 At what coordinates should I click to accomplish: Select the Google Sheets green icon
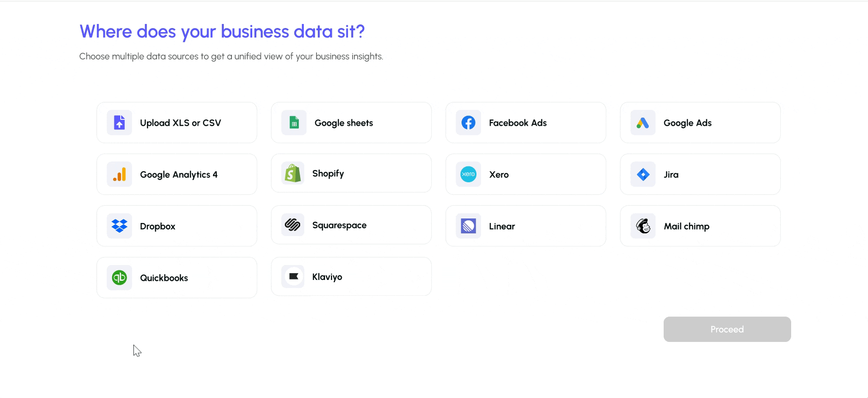coord(294,123)
